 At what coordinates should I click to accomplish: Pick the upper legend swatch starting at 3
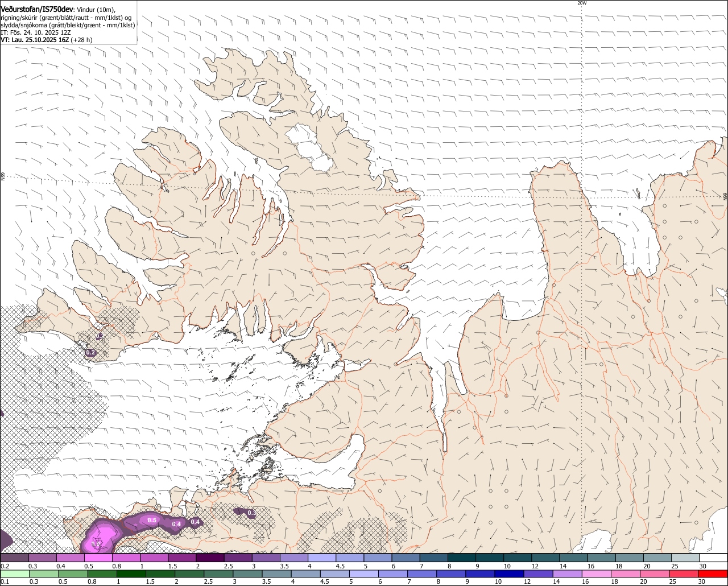click(266, 558)
